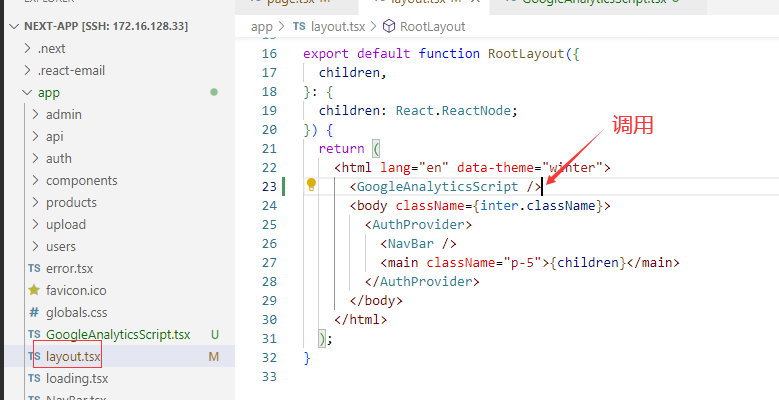Click line number 16 in gutter
779x400 pixels.
[x=269, y=54]
